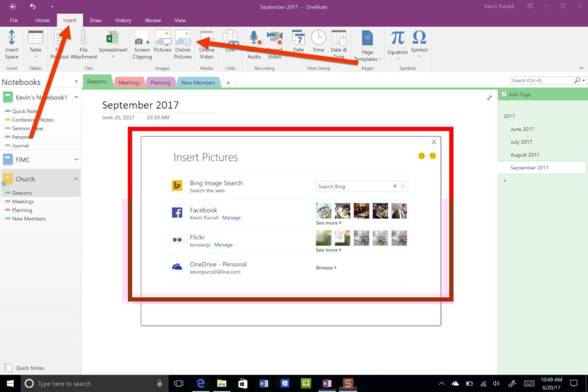Open the July 2017 page
Viewport: 588px width, 392px height.
click(521, 142)
